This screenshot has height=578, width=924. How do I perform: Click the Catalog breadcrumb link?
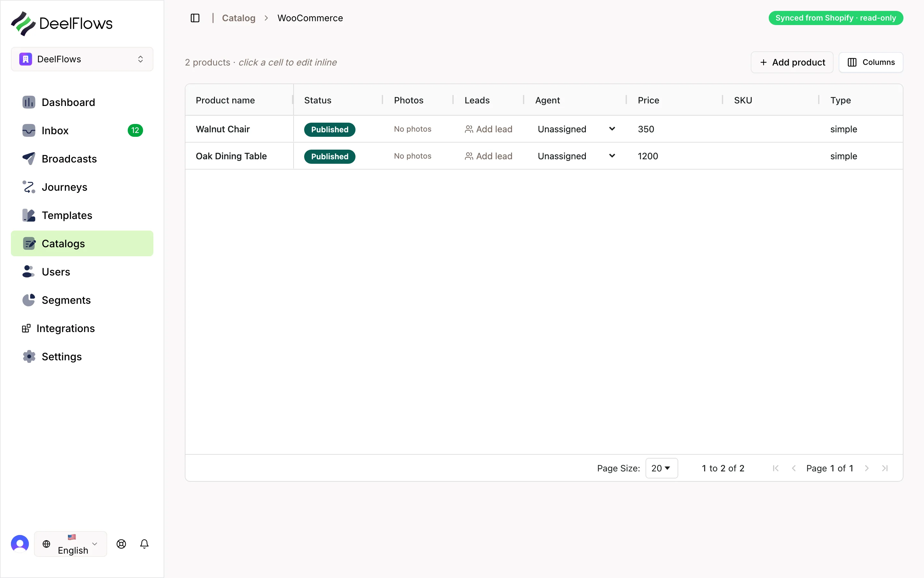coord(239,18)
